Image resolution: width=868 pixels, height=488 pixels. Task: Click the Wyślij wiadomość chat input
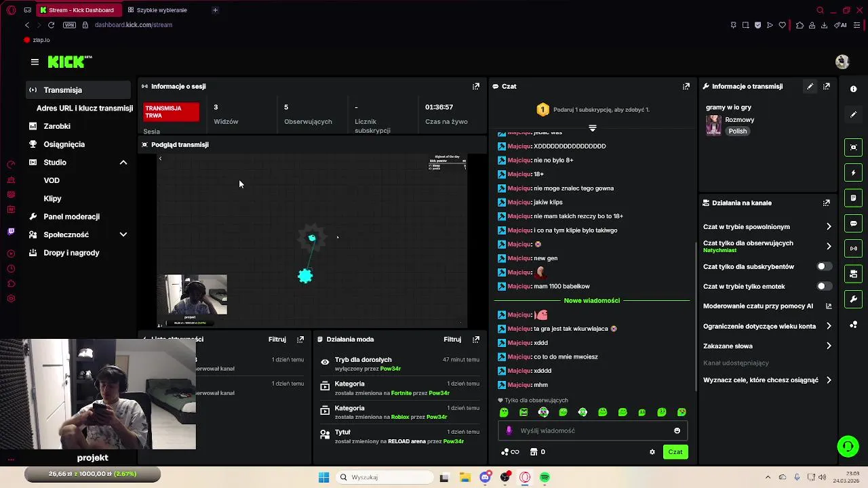593,430
